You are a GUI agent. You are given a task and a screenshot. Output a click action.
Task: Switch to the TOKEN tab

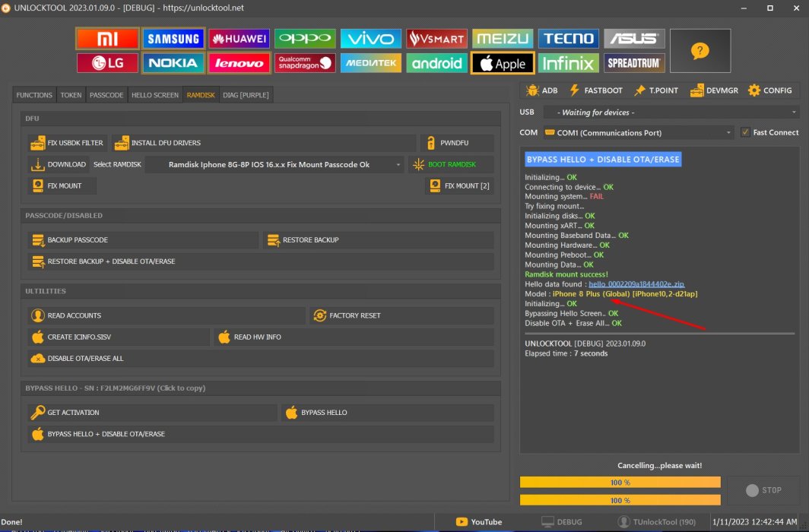71,95
